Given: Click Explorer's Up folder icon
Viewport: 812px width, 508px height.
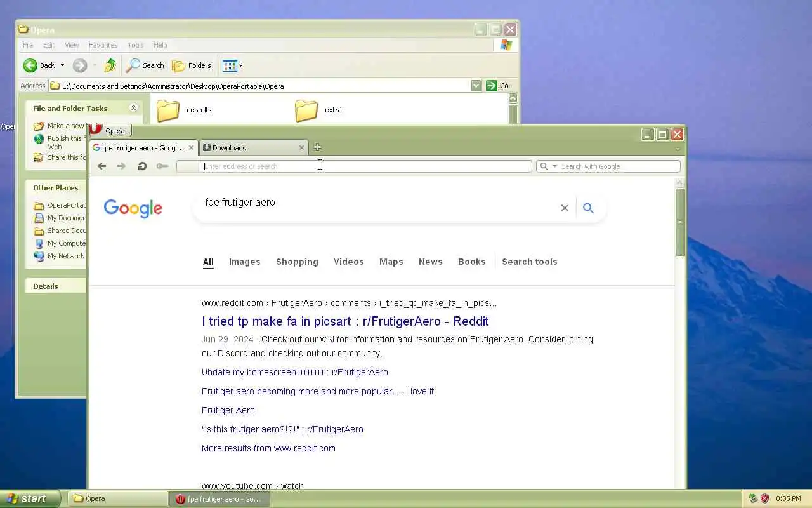Looking at the screenshot, I should (x=110, y=65).
